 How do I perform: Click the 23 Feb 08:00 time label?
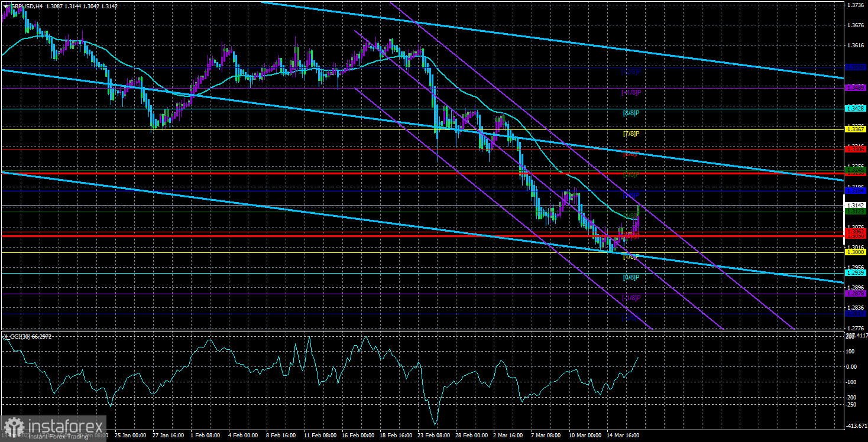434,435
